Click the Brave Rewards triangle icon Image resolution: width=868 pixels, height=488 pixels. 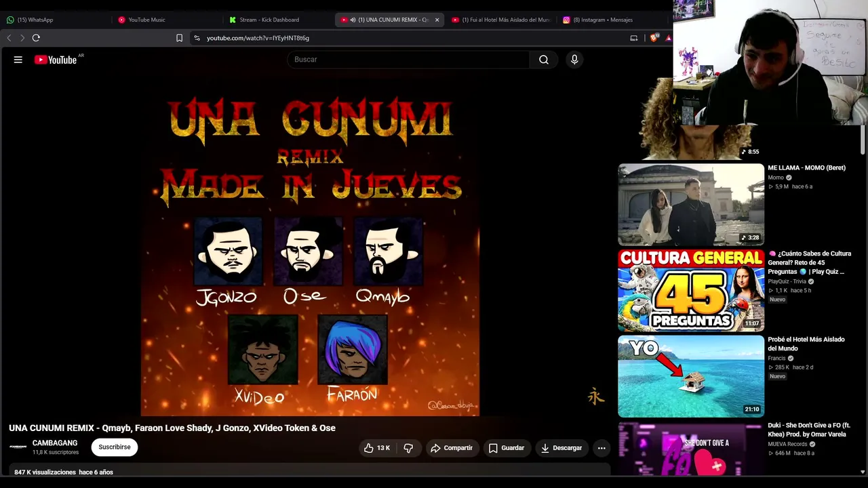click(x=669, y=38)
